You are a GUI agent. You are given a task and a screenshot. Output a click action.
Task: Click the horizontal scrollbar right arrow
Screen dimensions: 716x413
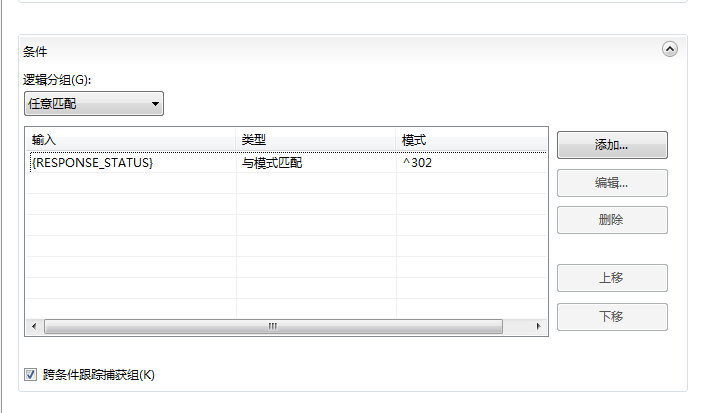(538, 326)
